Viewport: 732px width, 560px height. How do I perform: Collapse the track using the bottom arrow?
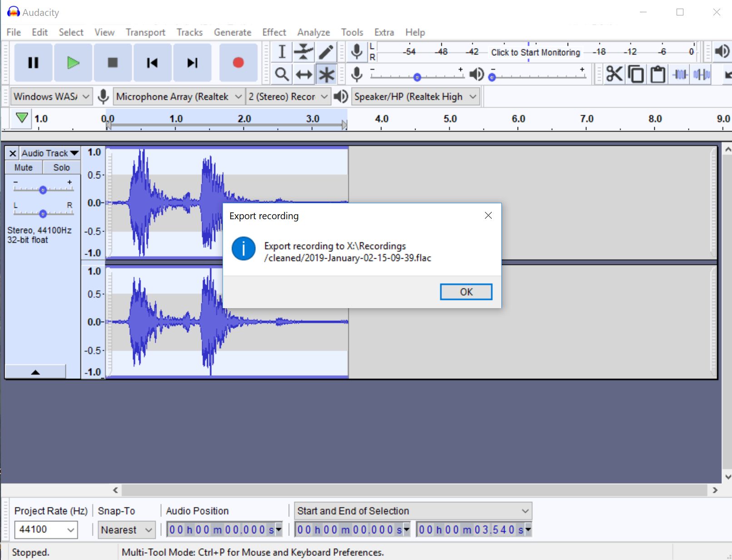coord(35,372)
